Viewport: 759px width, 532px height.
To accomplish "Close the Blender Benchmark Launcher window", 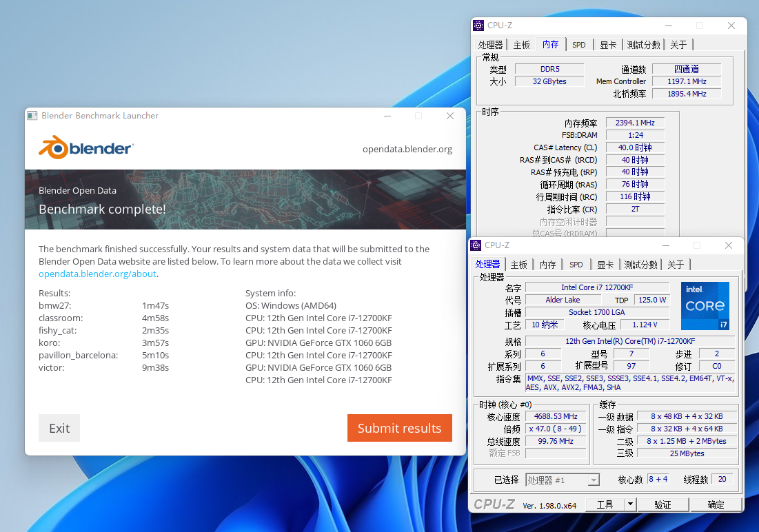I will [x=449, y=116].
